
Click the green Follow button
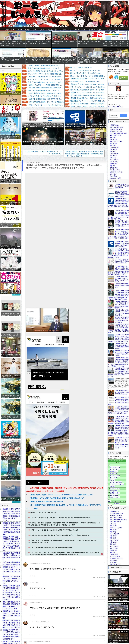click(x=124, y=78)
